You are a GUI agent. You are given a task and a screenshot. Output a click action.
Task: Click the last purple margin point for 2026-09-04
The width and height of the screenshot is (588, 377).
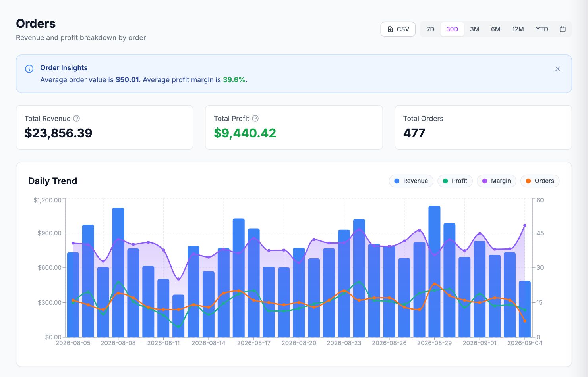pos(525,225)
